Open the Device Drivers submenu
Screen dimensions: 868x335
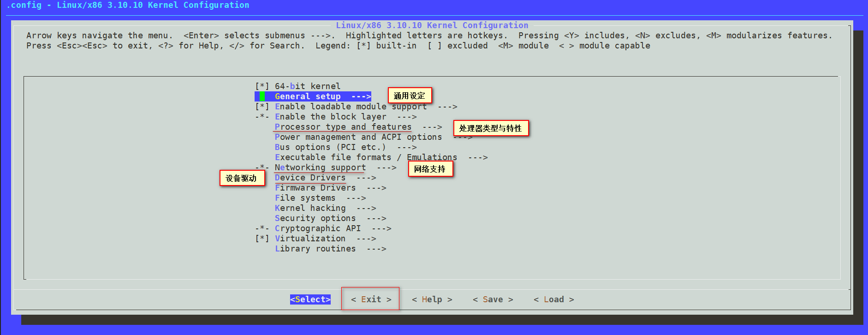(325, 178)
